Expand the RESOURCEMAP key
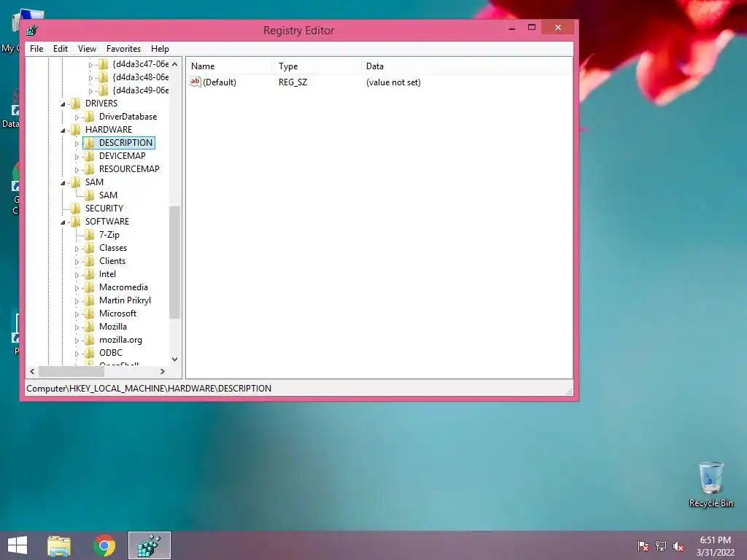The height and width of the screenshot is (560, 747). tap(77, 169)
